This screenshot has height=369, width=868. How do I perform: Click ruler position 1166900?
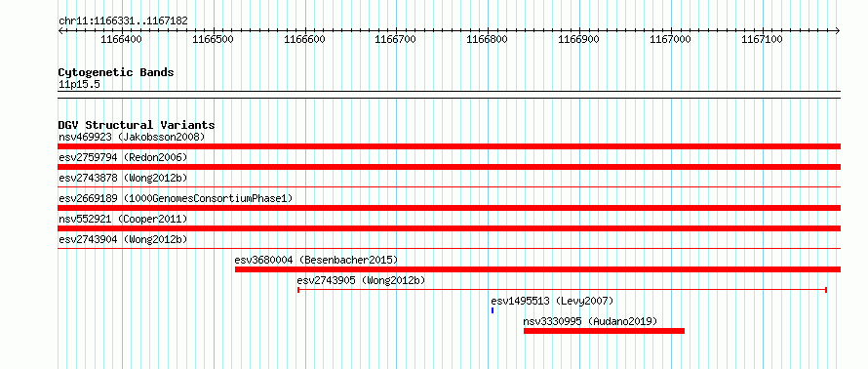coord(579,39)
